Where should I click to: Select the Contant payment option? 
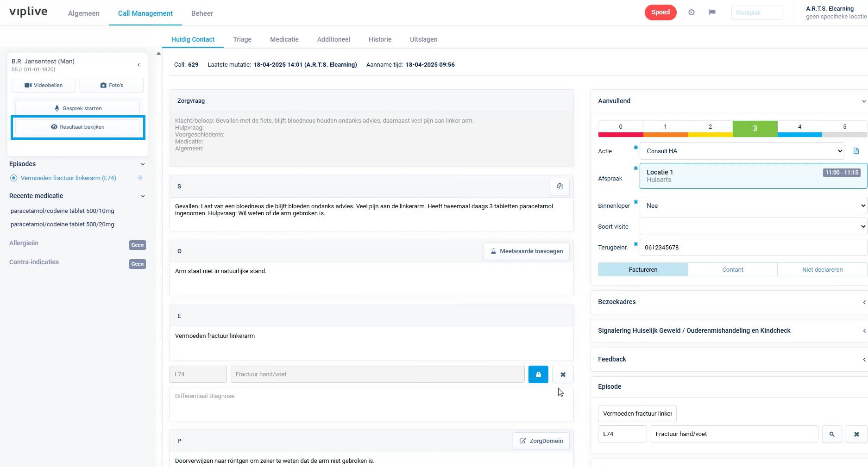pyautogui.click(x=732, y=269)
